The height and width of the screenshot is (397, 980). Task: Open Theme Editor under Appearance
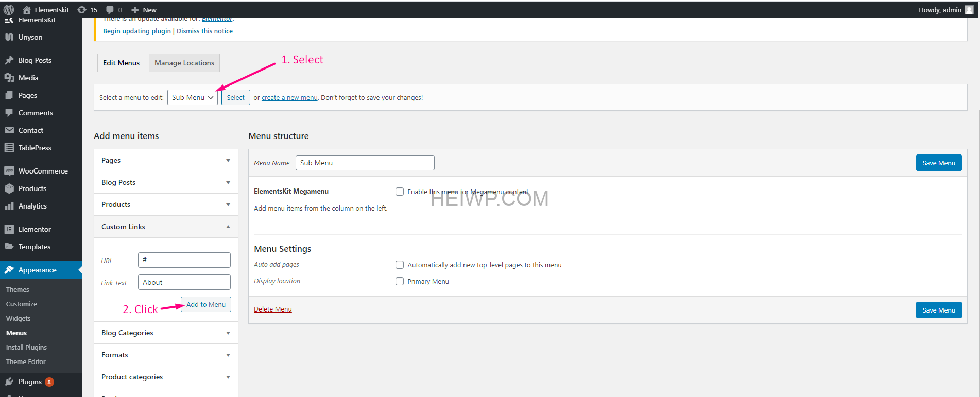click(26, 361)
